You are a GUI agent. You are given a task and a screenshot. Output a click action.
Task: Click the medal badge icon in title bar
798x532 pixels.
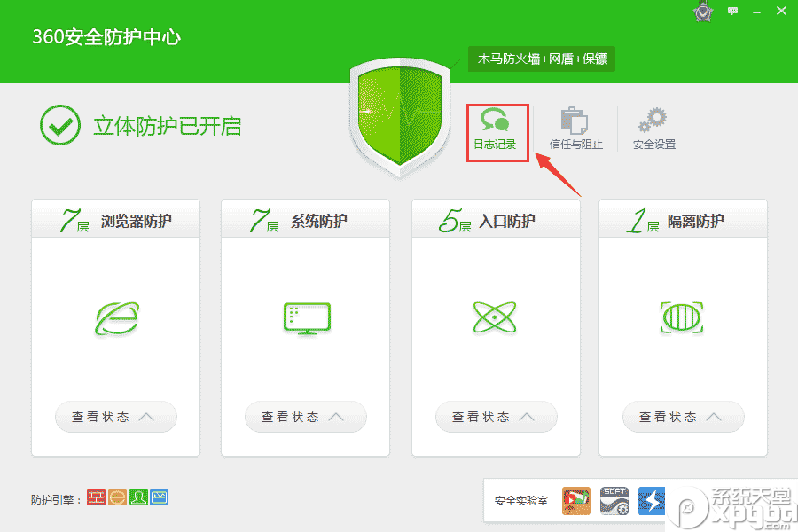tap(703, 12)
